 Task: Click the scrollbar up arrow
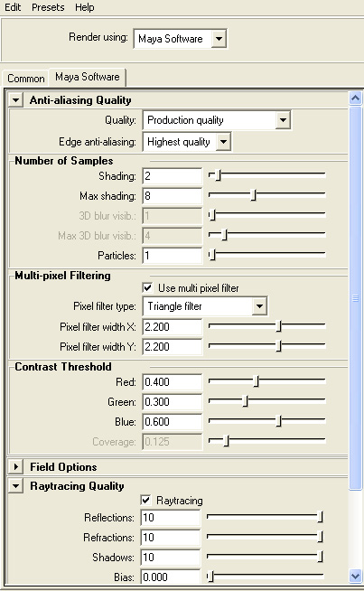tap(355, 98)
